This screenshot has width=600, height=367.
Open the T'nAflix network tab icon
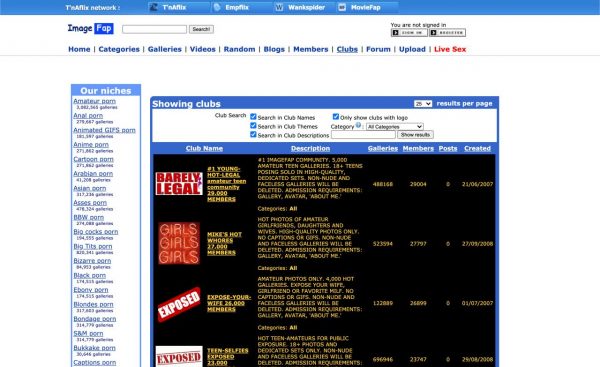point(153,7)
